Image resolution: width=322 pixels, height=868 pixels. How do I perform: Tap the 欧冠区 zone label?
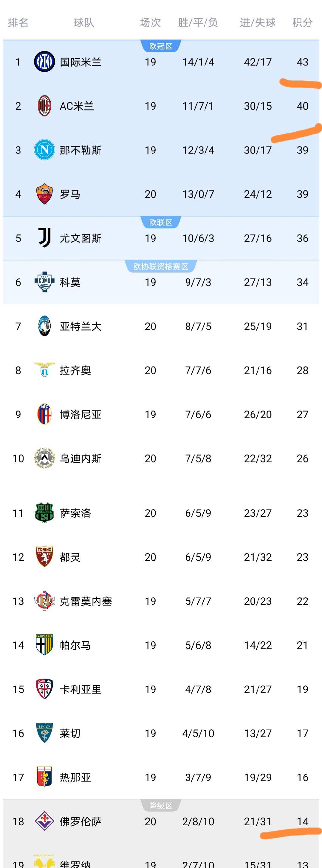click(160, 46)
